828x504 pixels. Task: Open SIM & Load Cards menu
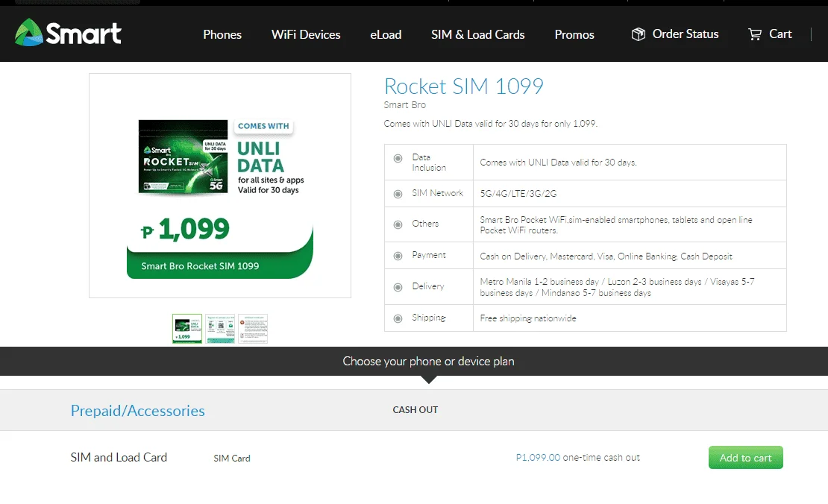tap(478, 35)
